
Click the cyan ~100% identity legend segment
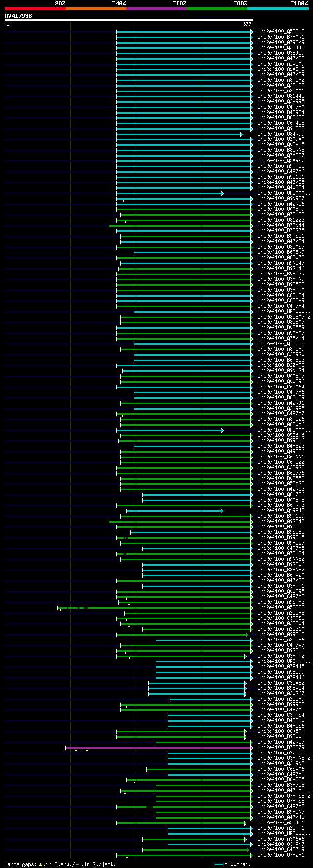click(278, 9)
